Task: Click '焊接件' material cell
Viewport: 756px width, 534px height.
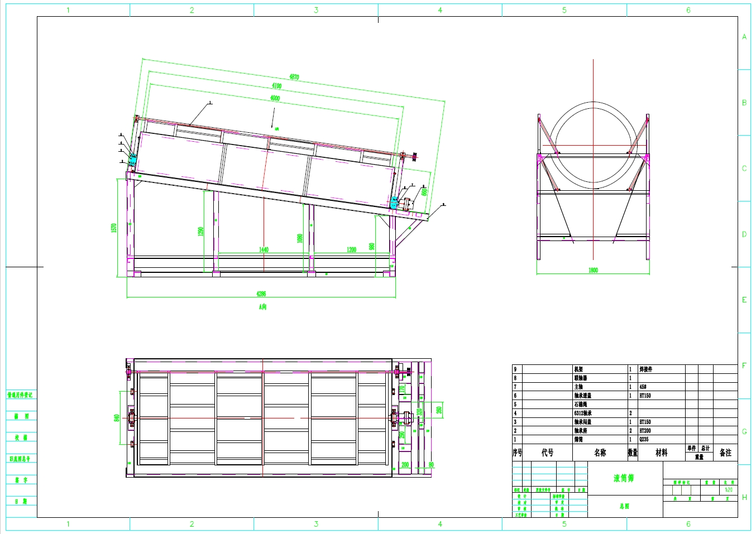Action: click(x=645, y=369)
